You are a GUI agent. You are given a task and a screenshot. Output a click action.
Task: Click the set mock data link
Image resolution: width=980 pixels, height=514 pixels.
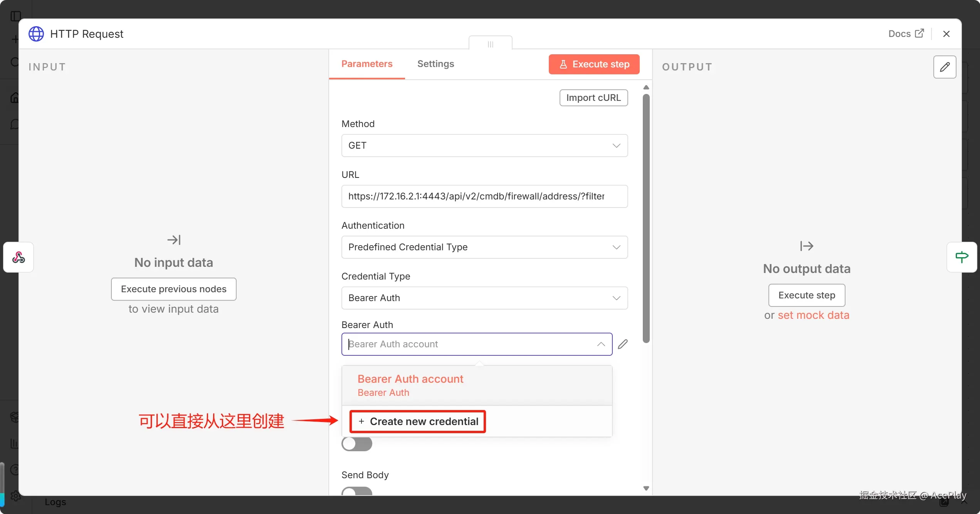813,315
